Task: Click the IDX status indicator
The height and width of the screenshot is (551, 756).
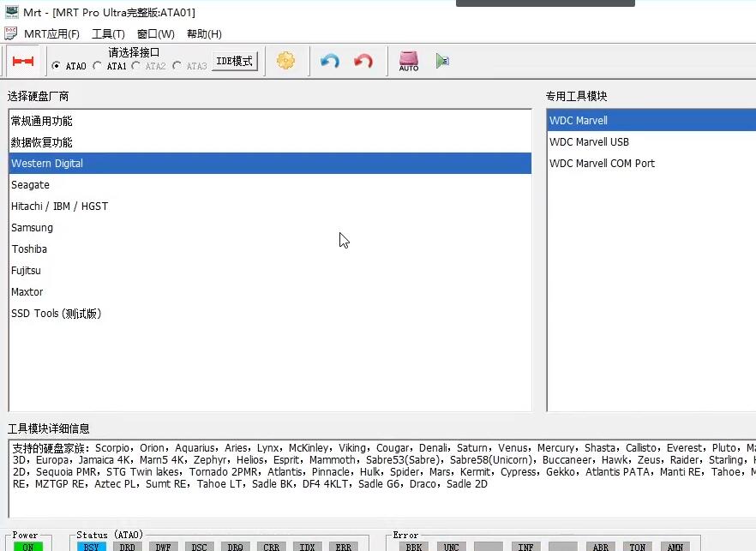Action: [x=307, y=547]
